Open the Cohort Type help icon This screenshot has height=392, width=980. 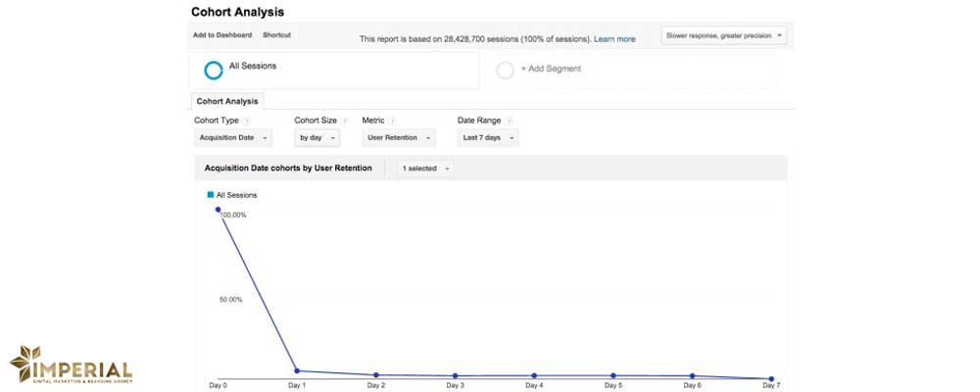(247, 121)
